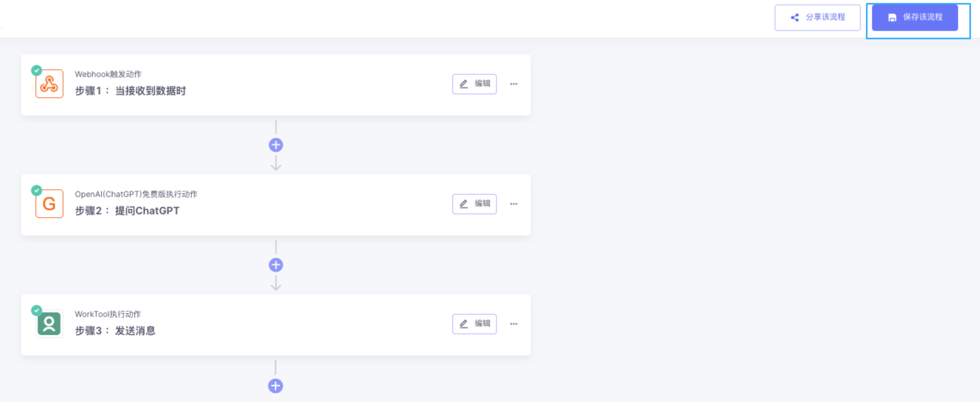Click the OpenAI ChatGPT step icon
Image resolution: width=980 pixels, height=402 pixels.
tap(49, 204)
